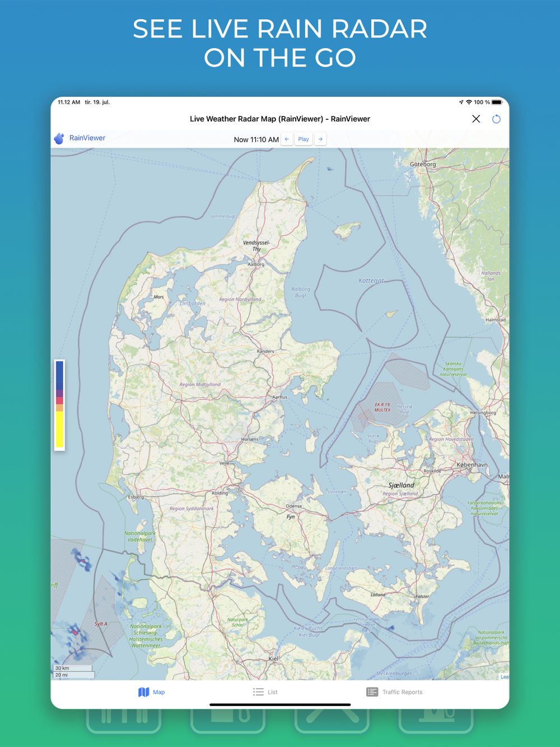Play the radar animation
The image size is (560, 747).
click(x=304, y=139)
